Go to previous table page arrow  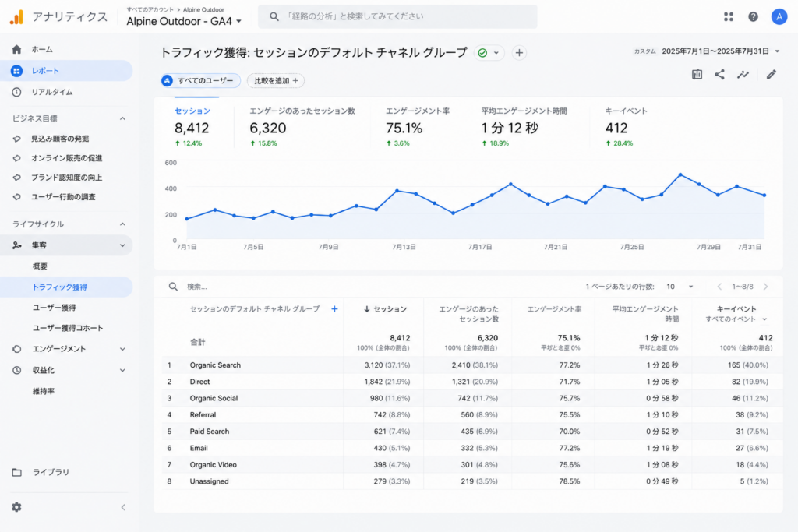click(x=719, y=287)
